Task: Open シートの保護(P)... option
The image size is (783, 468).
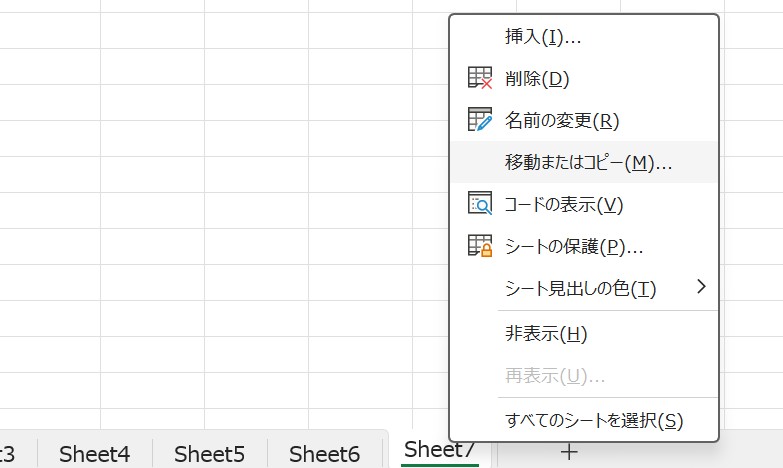Action: (573, 247)
